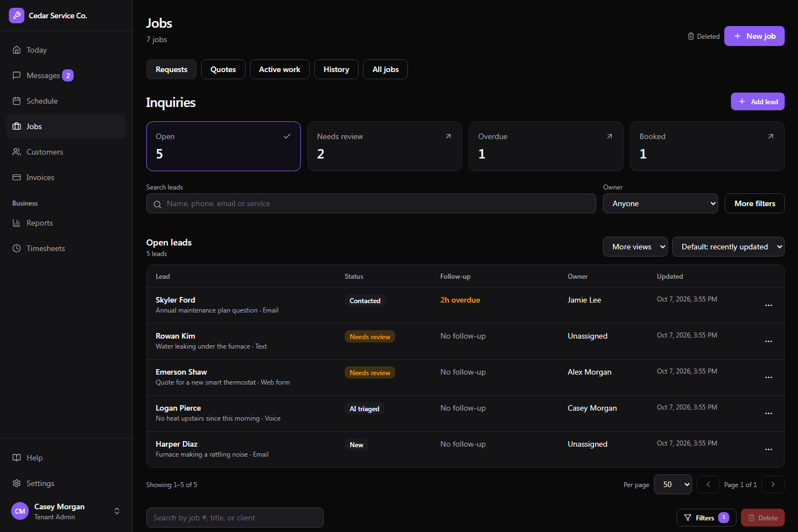This screenshot has height=532, width=798.
Task: Go to the next page arrow
Action: (x=773, y=484)
